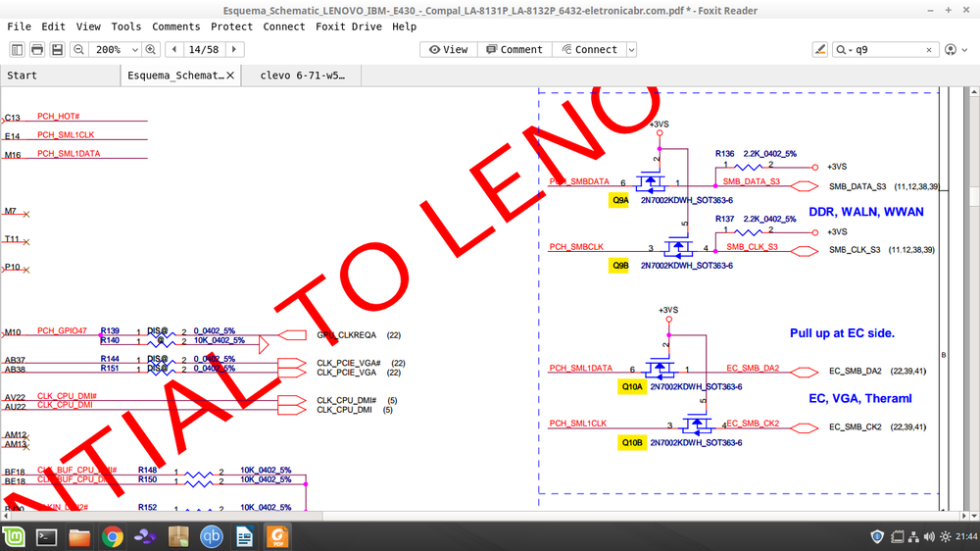980x551 pixels.
Task: Open the Tools menu
Action: 125,26
